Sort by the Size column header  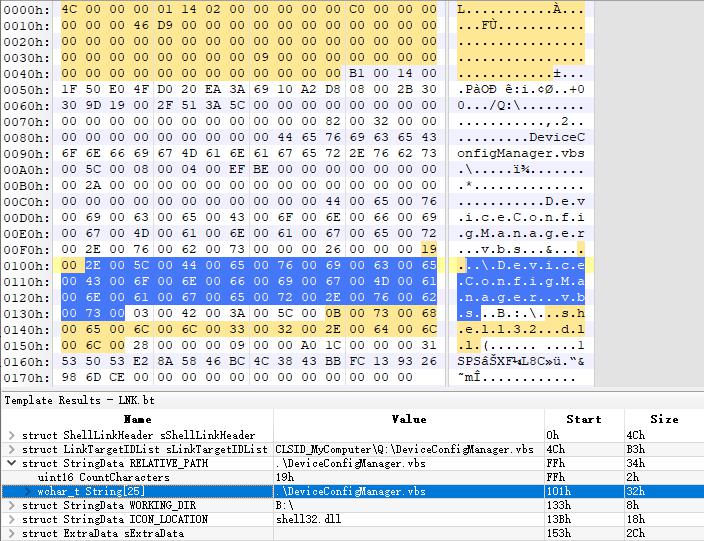pos(664,419)
